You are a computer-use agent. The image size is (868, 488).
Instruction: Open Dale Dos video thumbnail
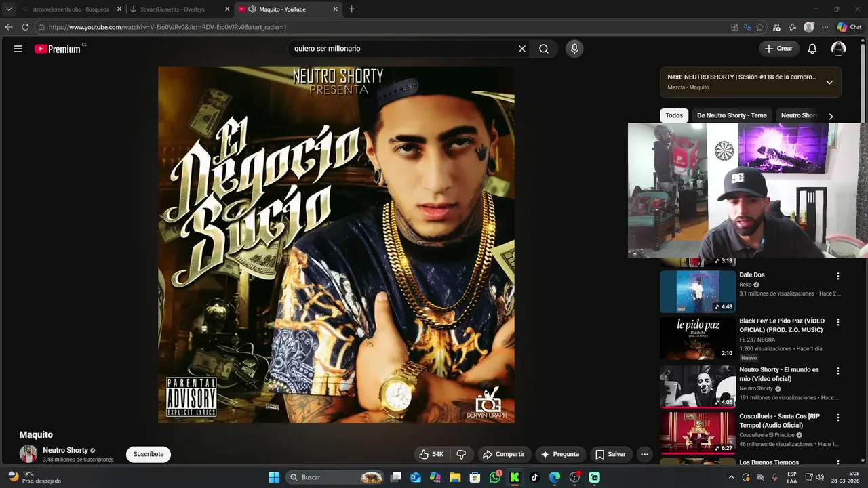[x=698, y=291]
